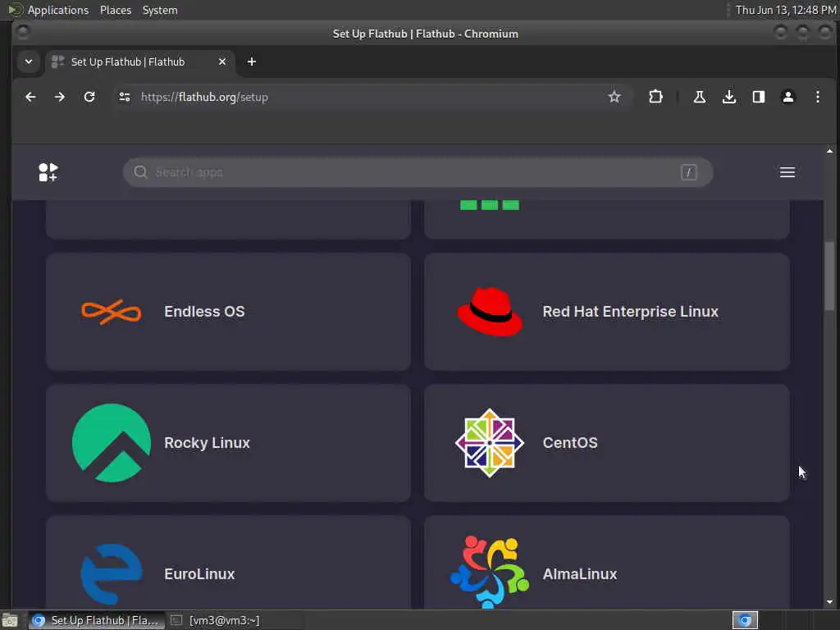Click show desktop icon in panel
The height and width of the screenshot is (630, 840).
coord(10,620)
